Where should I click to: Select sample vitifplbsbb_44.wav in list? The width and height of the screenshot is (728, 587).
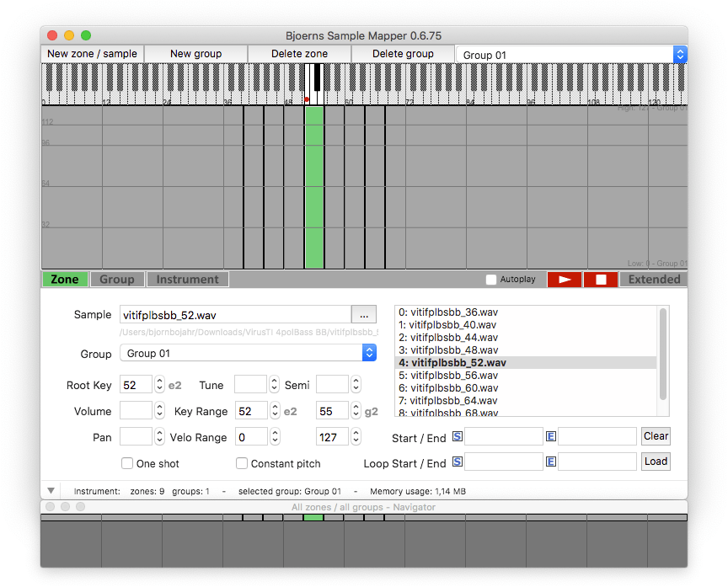pyautogui.click(x=526, y=338)
